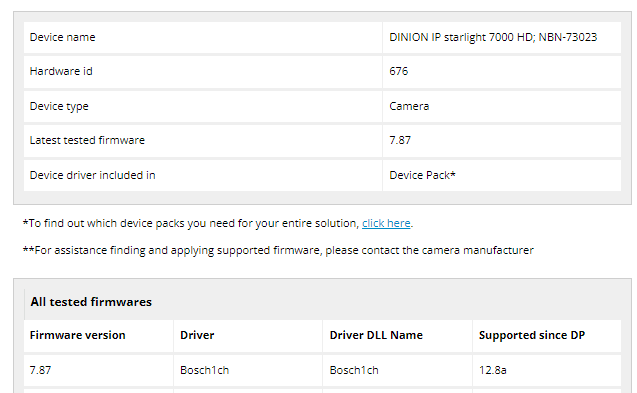Click the All tested firmwares heading

91,302
